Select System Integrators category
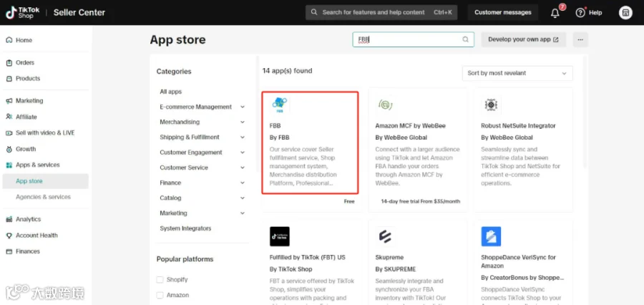Viewport: 644px width, 305px height. [x=185, y=228]
